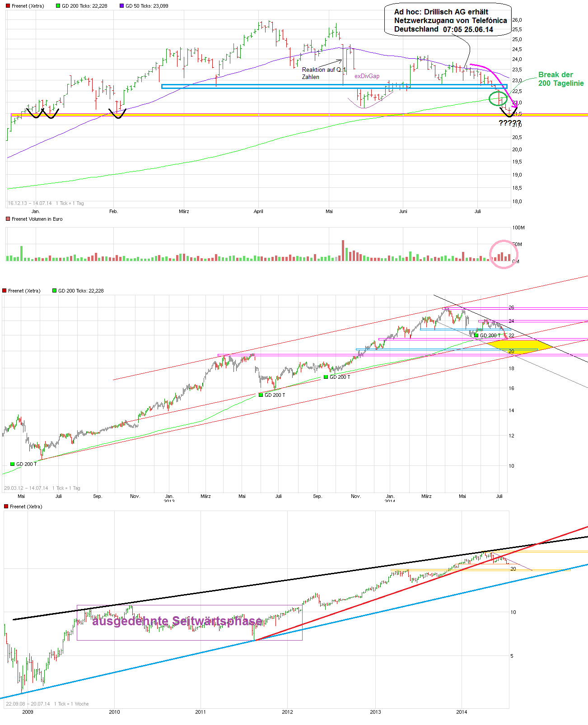Screen dimensions: 588x725
Task: Click the 'Ad hoc: Drillisch AG erhält' annotation text
Action: pos(441,12)
